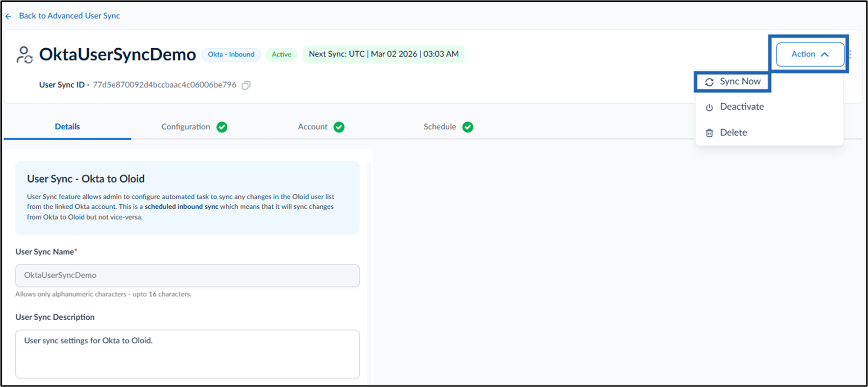
Task: Click the 'Allows only alphanumeric characters' hint
Action: (x=103, y=294)
